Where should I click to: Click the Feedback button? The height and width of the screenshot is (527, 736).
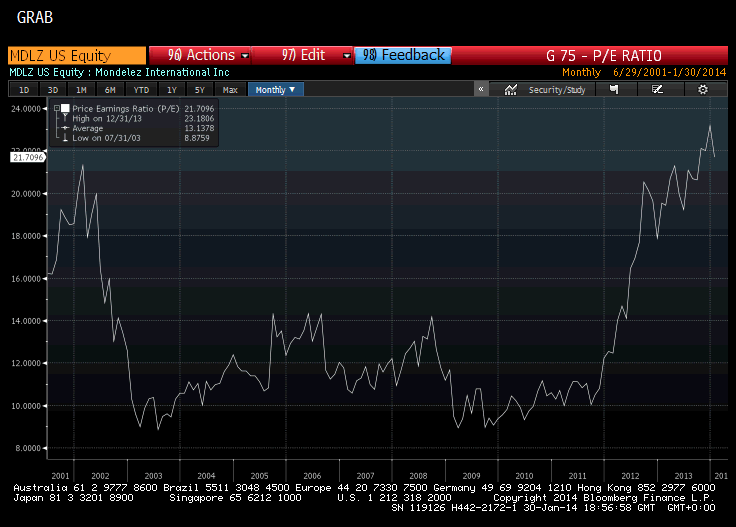pyautogui.click(x=403, y=56)
